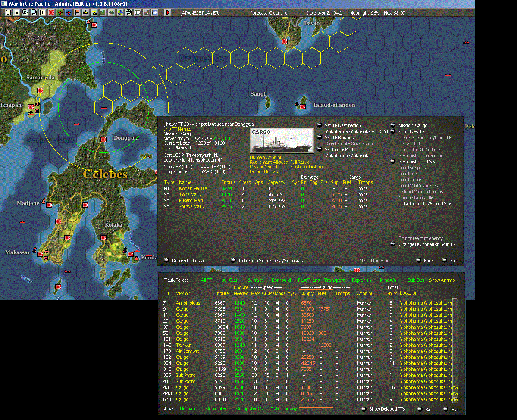Click the Supply column header

coord(307,293)
